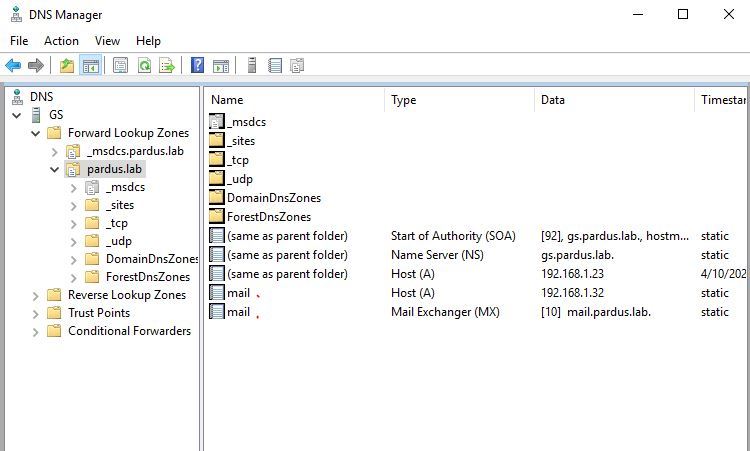The image size is (750, 451).
Task: Select _tcp folder in tree pane
Action: pyautogui.click(x=117, y=223)
